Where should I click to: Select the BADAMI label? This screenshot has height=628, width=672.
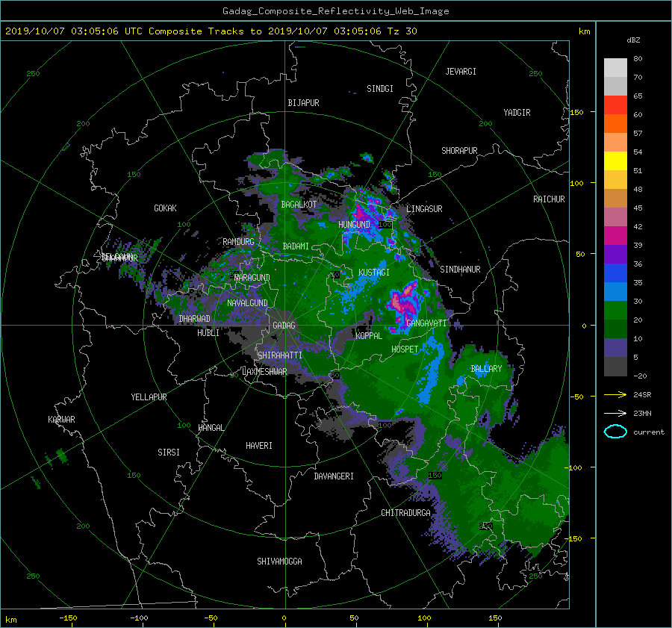296,246
